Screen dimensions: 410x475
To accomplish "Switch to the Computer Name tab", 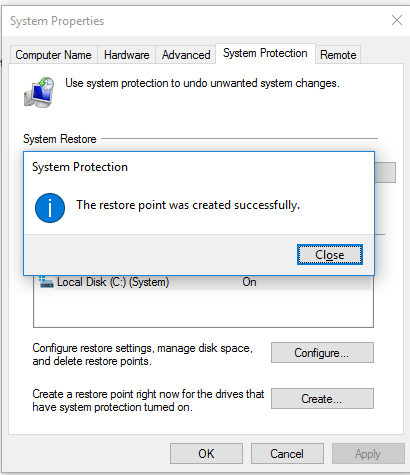I will [x=53, y=55].
